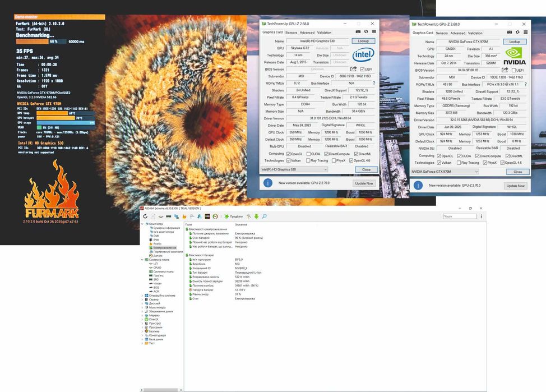Click the Bus Interface question mark in Intel GPU-Z

coord(374,83)
